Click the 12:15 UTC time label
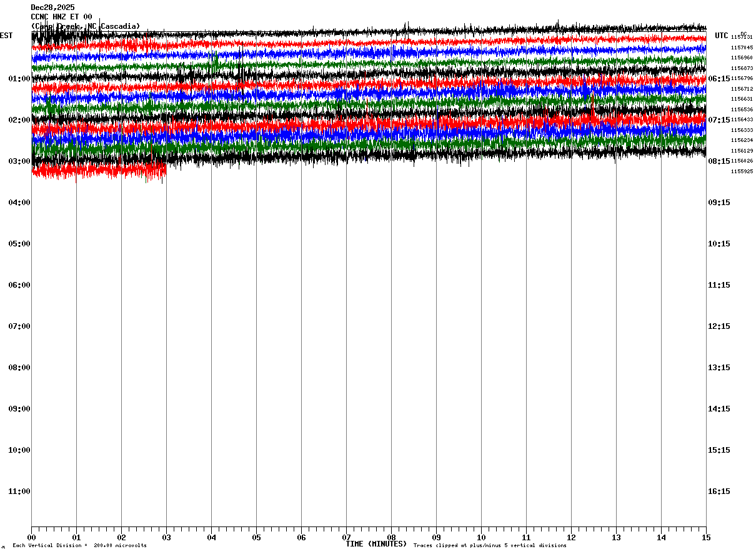This screenshot has height=554, width=756. [x=719, y=326]
